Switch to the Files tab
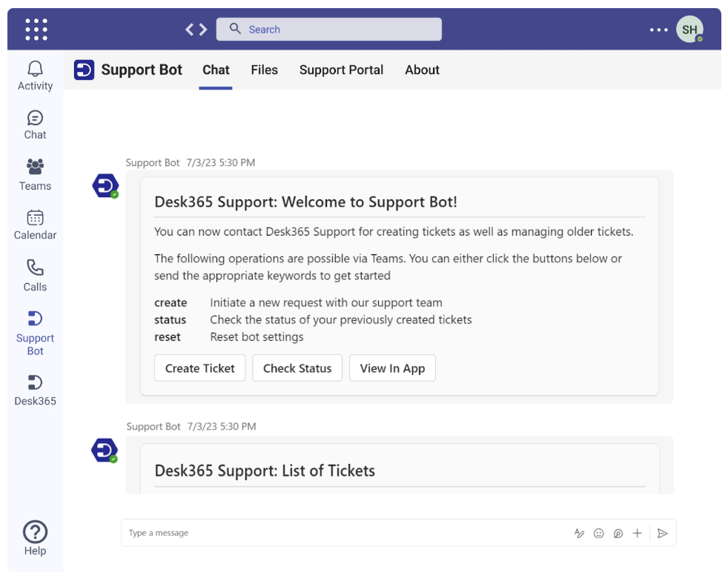Screen dimensions: 728x575 (x=264, y=70)
